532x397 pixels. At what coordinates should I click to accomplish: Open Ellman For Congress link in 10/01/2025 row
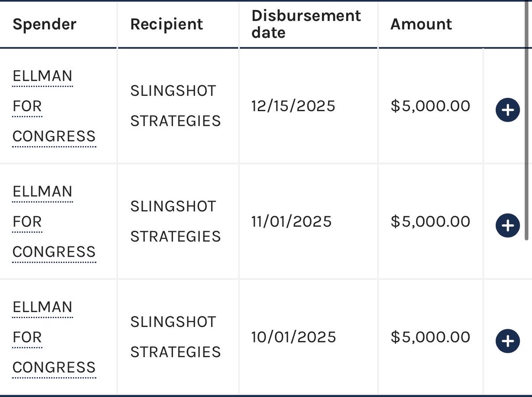(x=54, y=337)
